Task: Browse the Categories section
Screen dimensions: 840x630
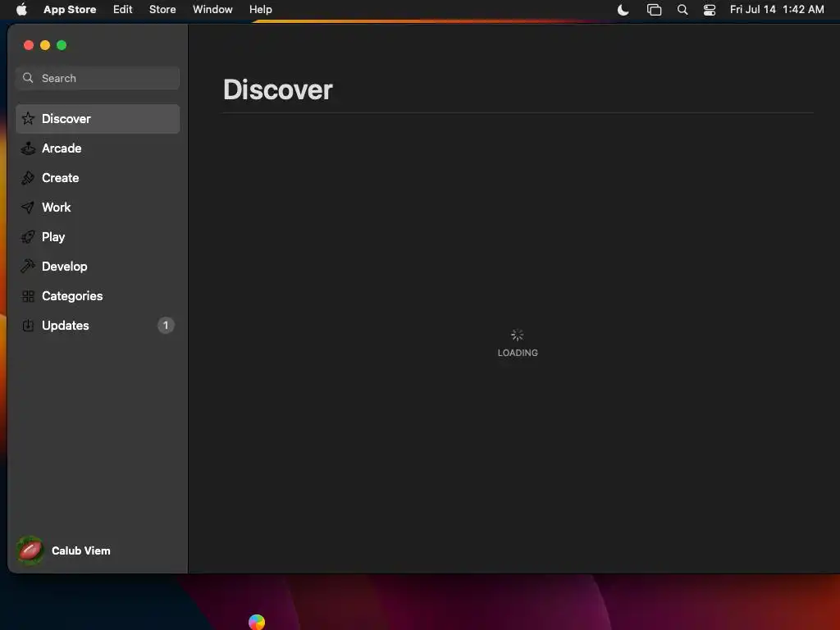Action: (x=98, y=295)
